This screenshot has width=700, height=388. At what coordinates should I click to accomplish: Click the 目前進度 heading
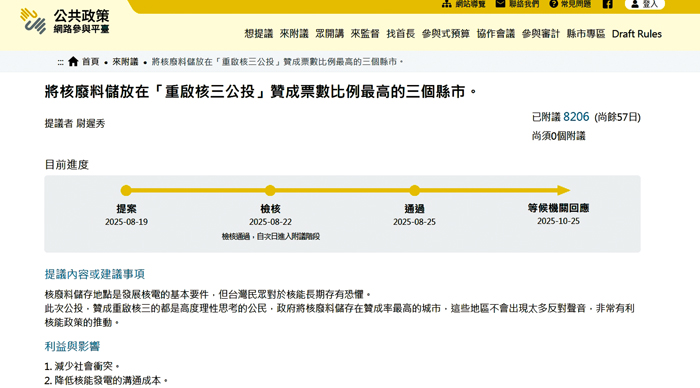[67, 165]
